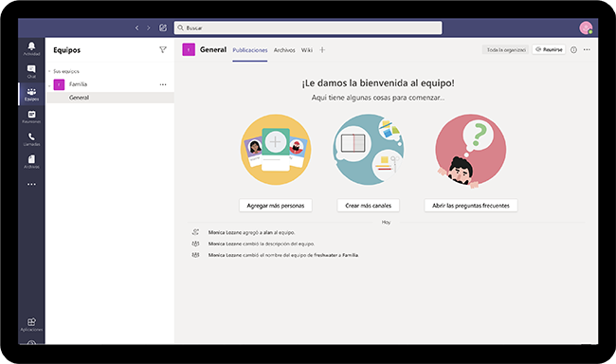Click Crear más canales button
Screen dimensions: 616x364
(x=368, y=206)
